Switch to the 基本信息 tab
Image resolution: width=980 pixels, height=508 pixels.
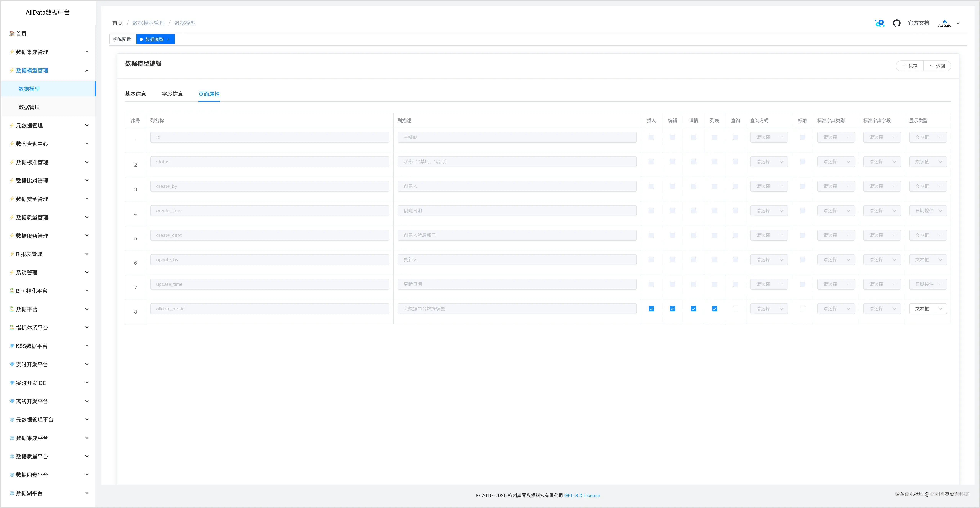tap(135, 94)
